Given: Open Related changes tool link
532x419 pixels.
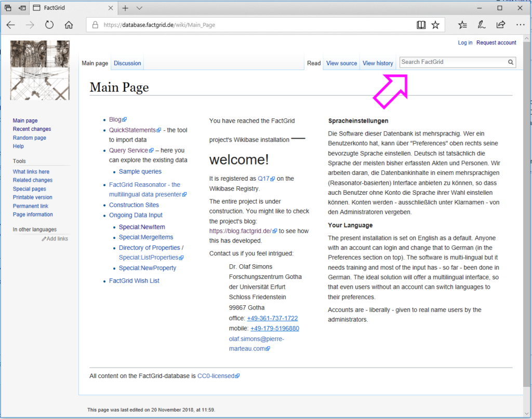Looking at the screenshot, I should click(33, 180).
